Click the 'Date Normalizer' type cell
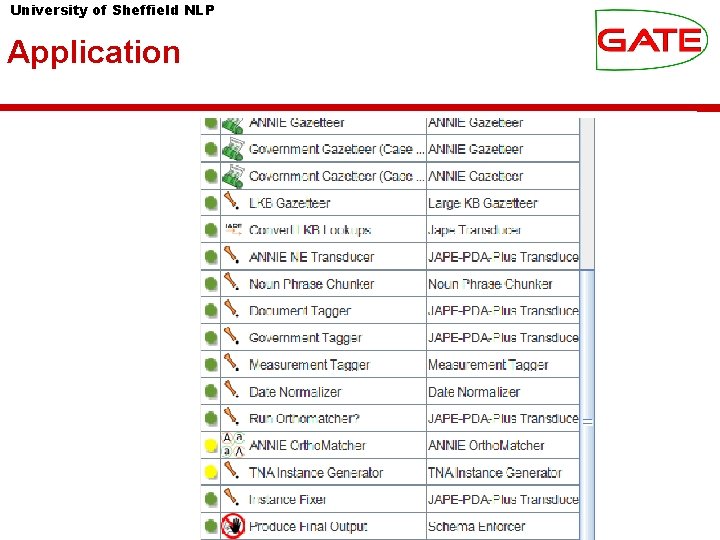 [x=503, y=392]
